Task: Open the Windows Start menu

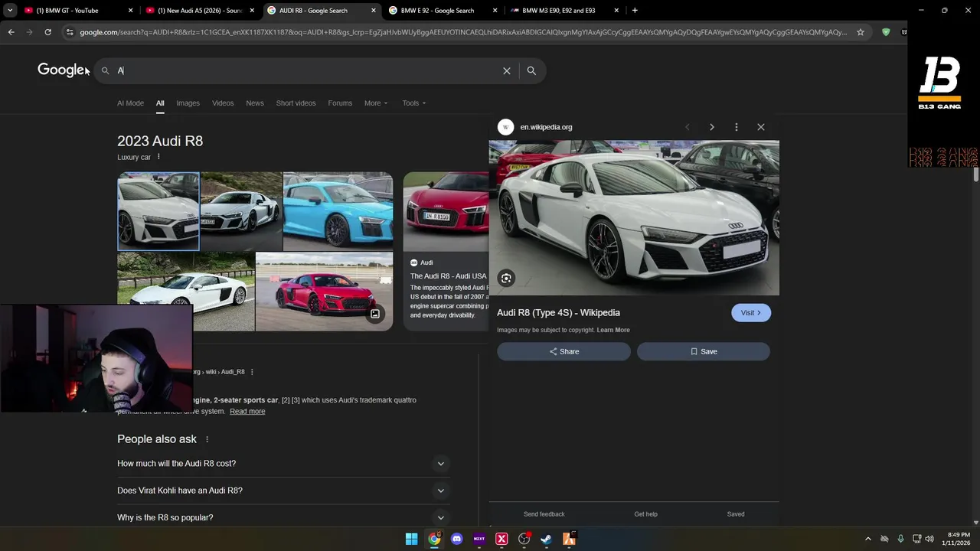Action: (412, 539)
